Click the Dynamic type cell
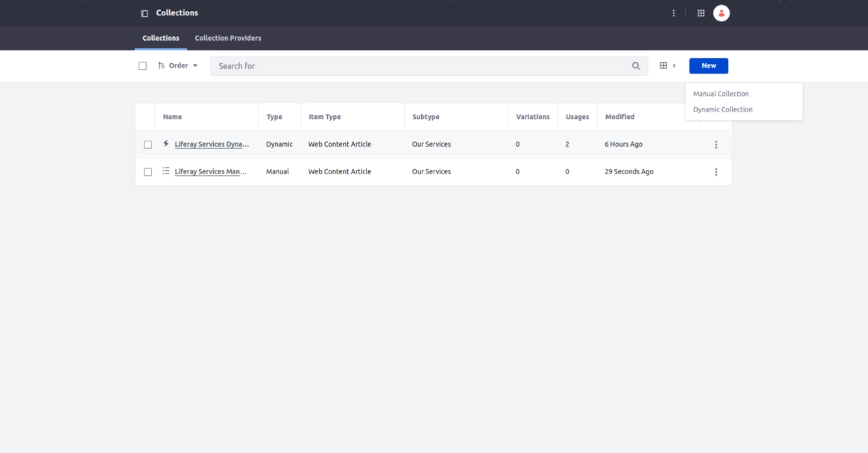The width and height of the screenshot is (868, 453). pyautogui.click(x=279, y=144)
